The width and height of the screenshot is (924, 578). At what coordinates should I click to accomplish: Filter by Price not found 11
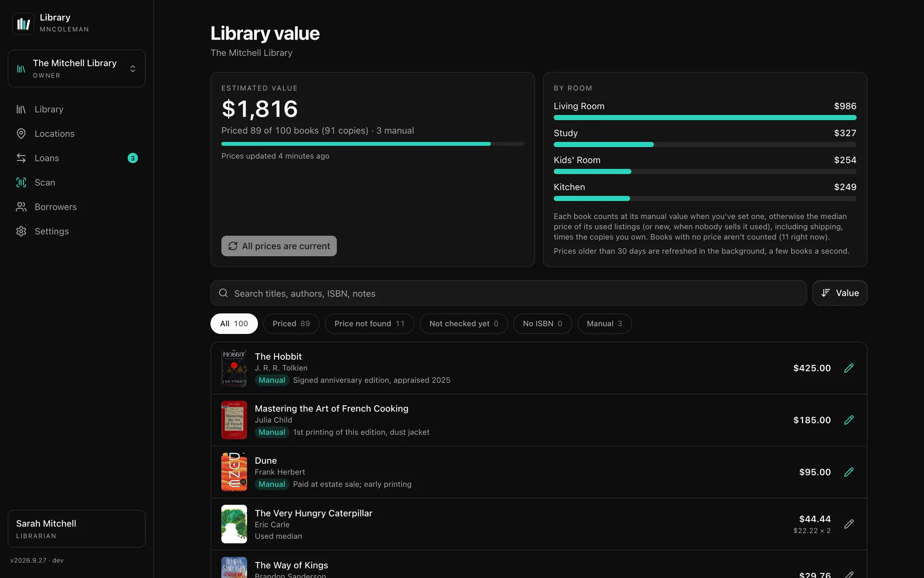click(370, 324)
